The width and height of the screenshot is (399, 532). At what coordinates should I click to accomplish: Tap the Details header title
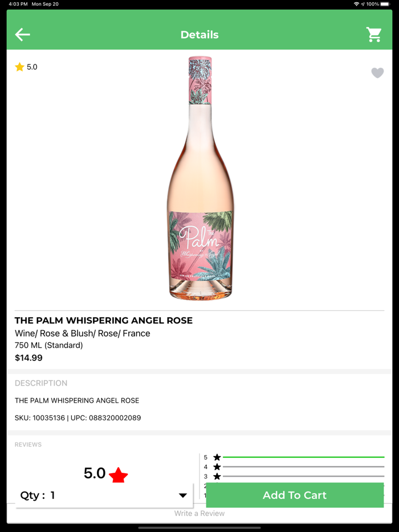199,35
